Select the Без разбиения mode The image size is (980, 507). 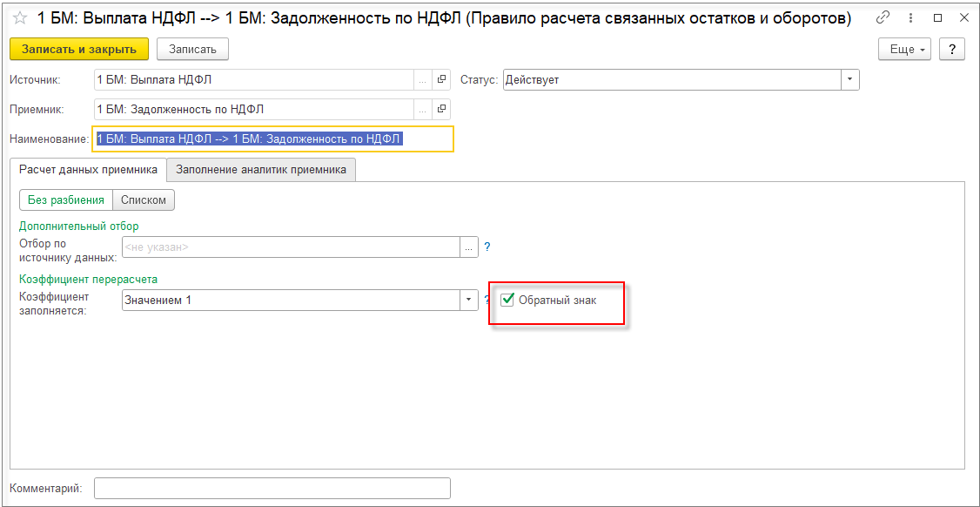point(66,199)
